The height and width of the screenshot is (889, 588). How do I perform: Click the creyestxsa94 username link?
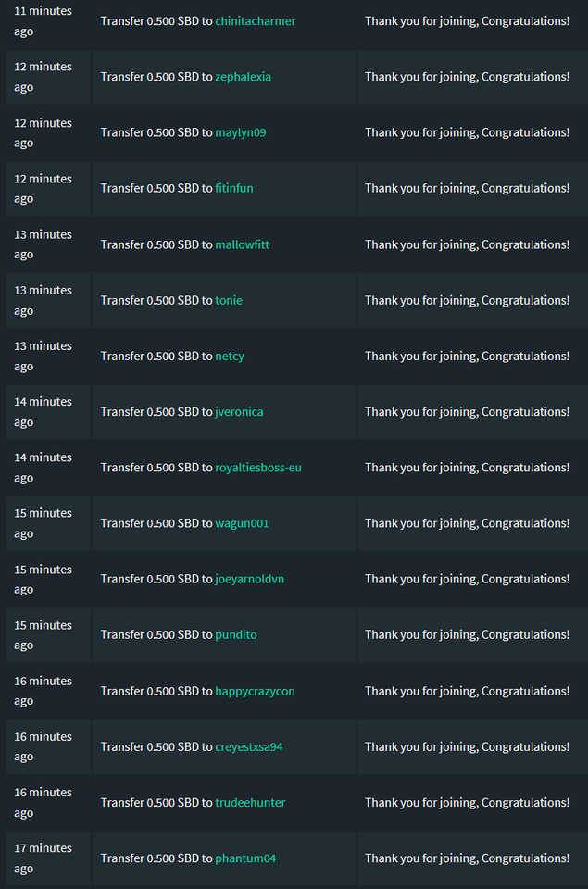249,746
